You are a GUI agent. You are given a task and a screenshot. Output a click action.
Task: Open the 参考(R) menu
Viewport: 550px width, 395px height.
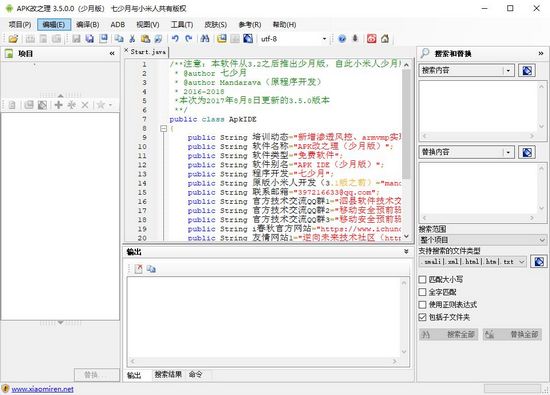point(250,25)
